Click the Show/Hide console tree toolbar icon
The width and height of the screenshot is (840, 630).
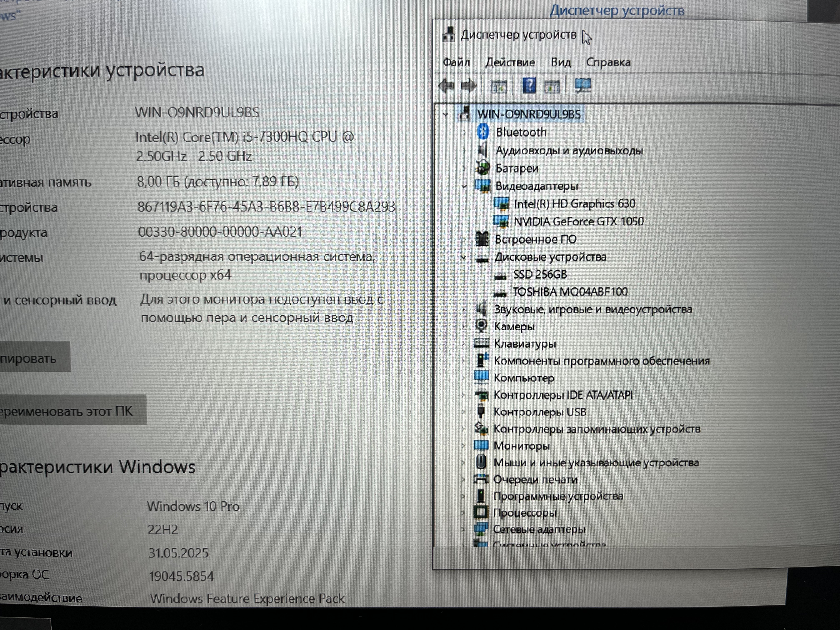point(499,87)
